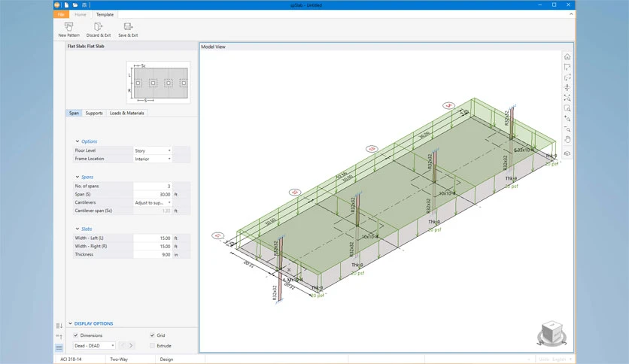
Task: Click the Cantilever span (Sc) field
Action: point(153,211)
